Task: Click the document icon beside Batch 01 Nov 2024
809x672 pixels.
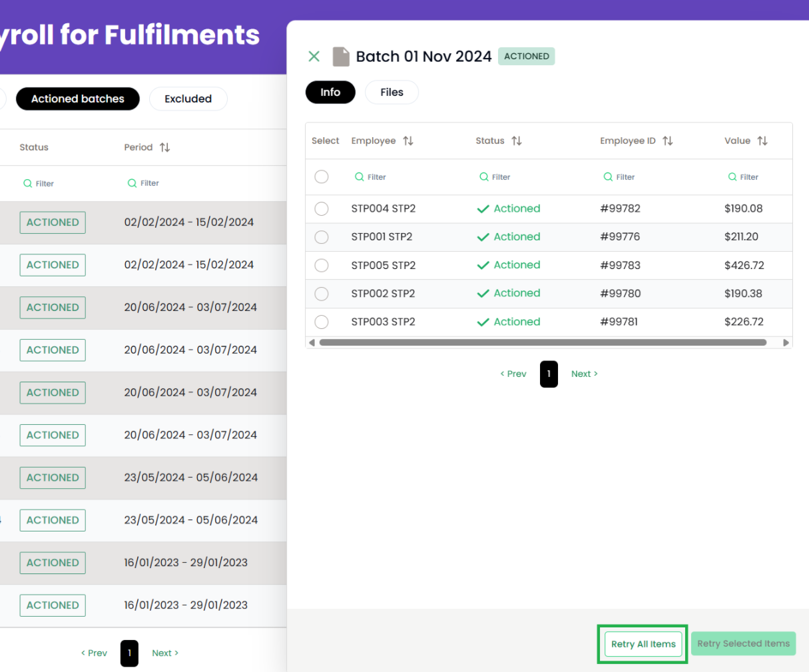Action: (341, 56)
